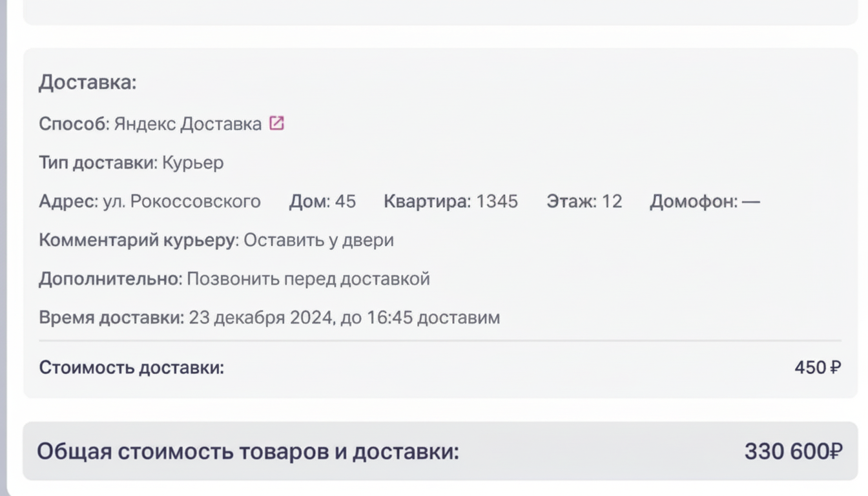Click the floor value Этаж: 12
This screenshot has height=496, width=868.
(584, 201)
